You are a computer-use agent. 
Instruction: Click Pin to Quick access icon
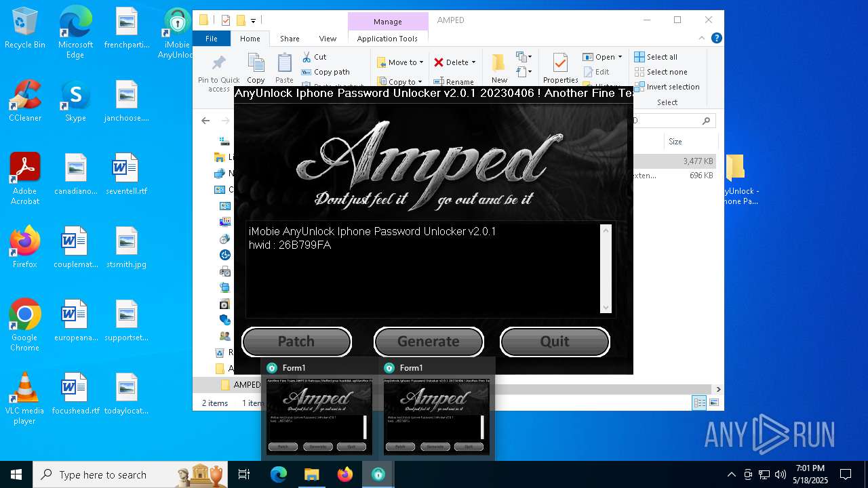[x=218, y=64]
